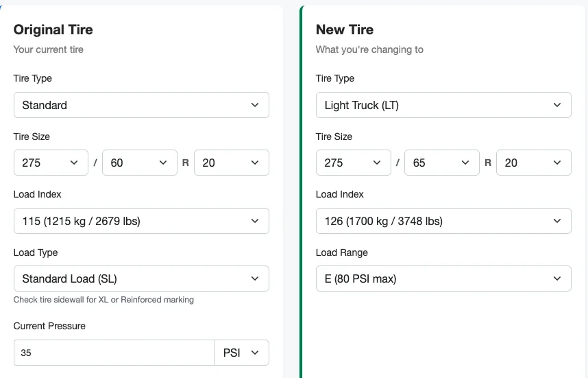Open the Original Tire type dropdown showing Standard

pyautogui.click(x=141, y=105)
